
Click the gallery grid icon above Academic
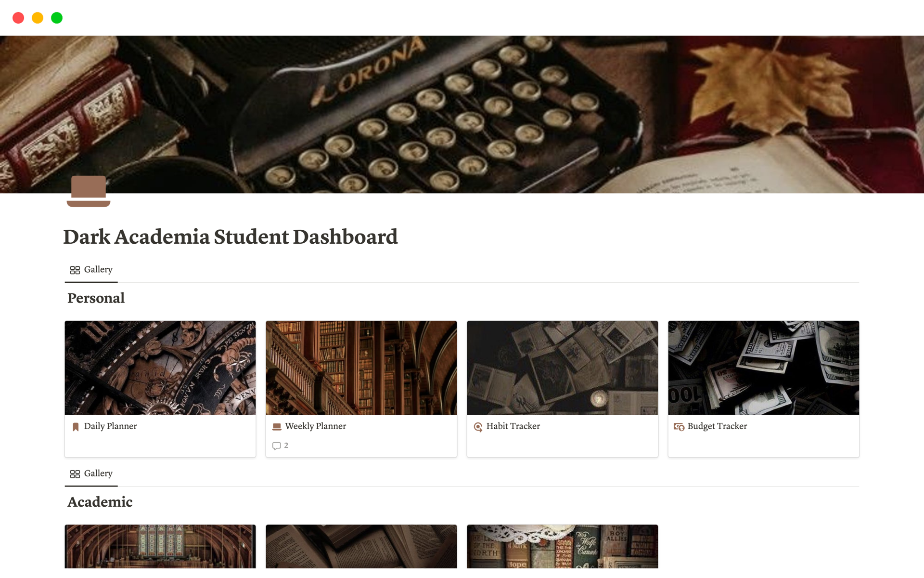pyautogui.click(x=75, y=474)
